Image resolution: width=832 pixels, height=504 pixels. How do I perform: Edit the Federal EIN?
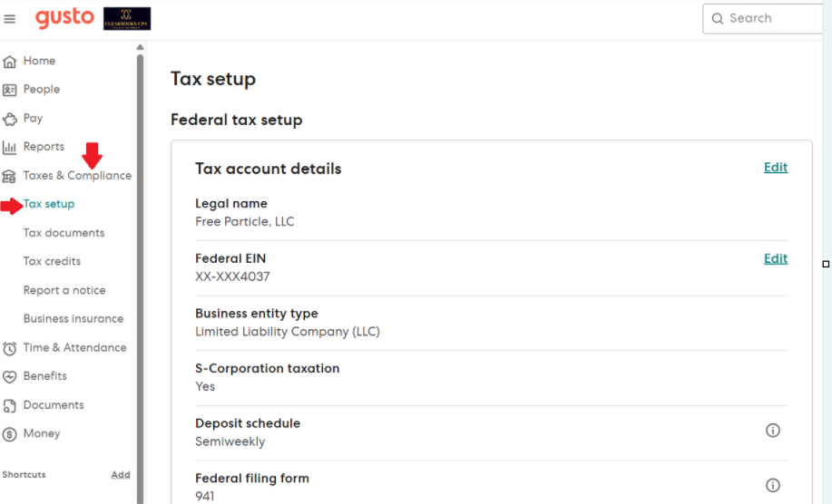point(775,258)
